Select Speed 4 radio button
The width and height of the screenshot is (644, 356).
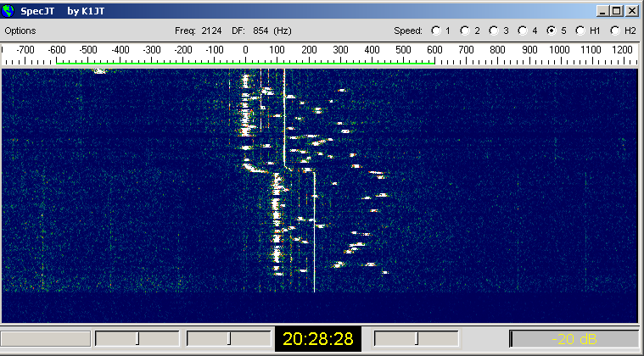pyautogui.click(x=522, y=31)
